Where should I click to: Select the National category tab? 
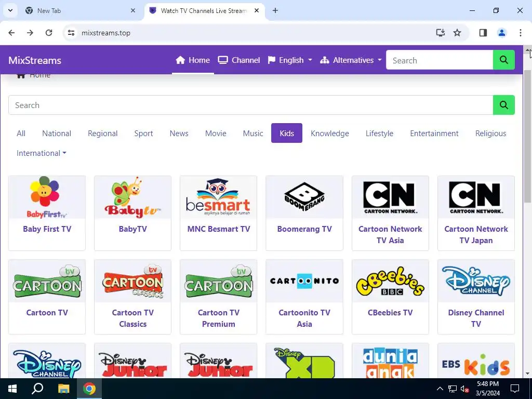57,134
